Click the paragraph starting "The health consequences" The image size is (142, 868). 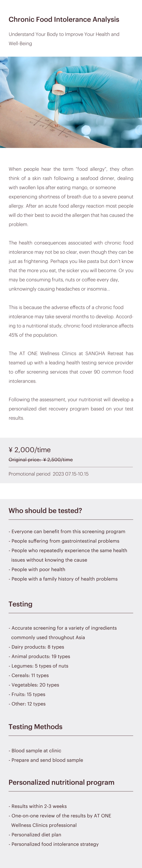[x=71, y=266]
